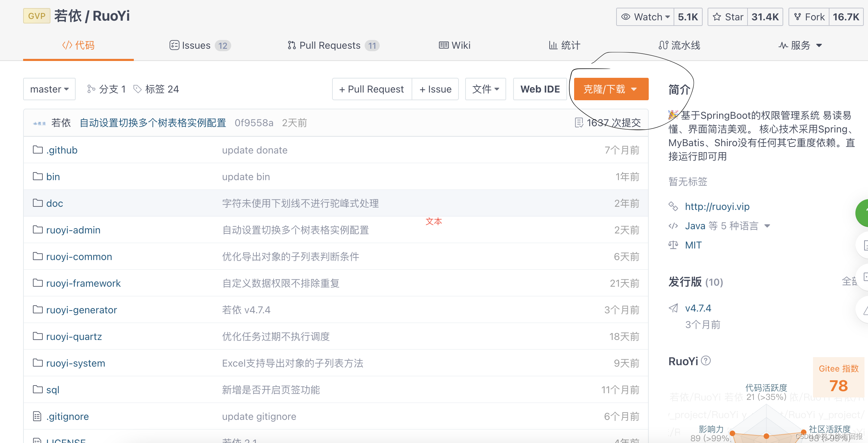Click the GVP badge icon
This screenshot has width=868, height=443.
[37, 16]
